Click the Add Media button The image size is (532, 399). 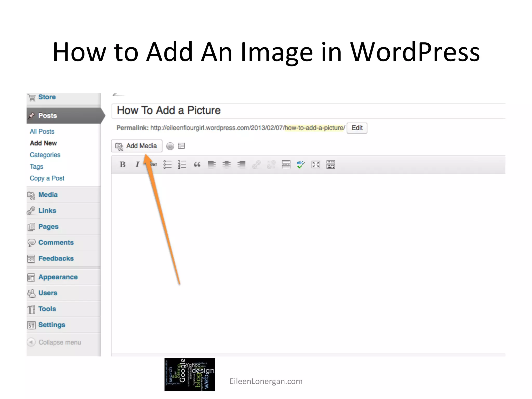[x=137, y=146]
